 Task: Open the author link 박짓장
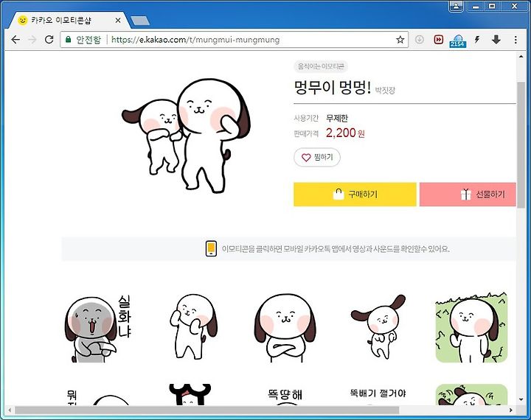pyautogui.click(x=385, y=90)
